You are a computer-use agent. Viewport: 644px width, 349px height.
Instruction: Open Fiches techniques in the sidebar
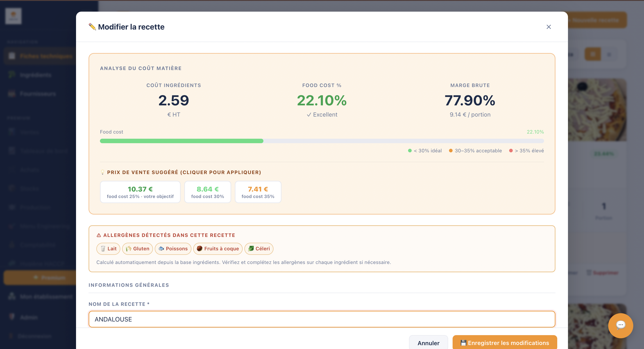click(x=40, y=56)
